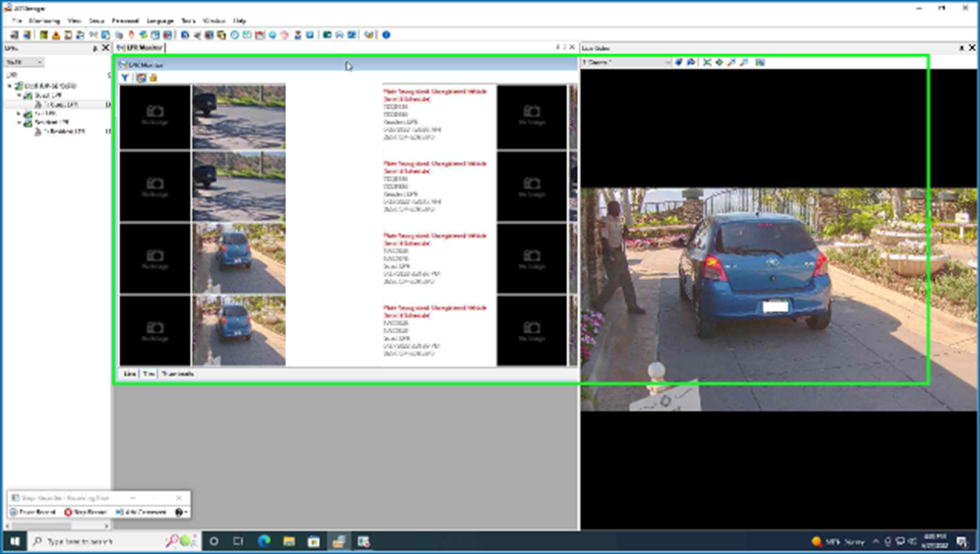
Task: Click the blue help icon in main toolbar
Action: click(x=386, y=34)
